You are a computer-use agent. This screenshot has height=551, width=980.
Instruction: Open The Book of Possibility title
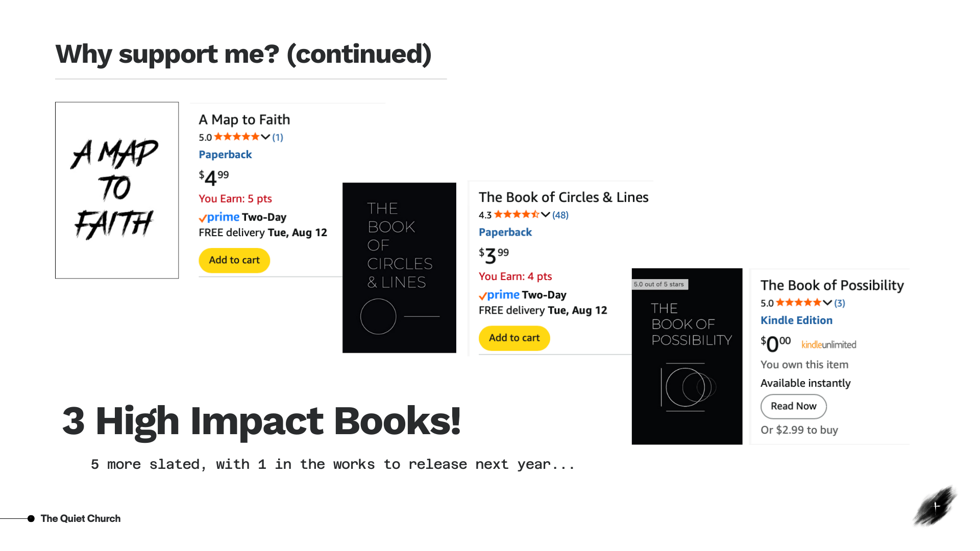tap(832, 285)
